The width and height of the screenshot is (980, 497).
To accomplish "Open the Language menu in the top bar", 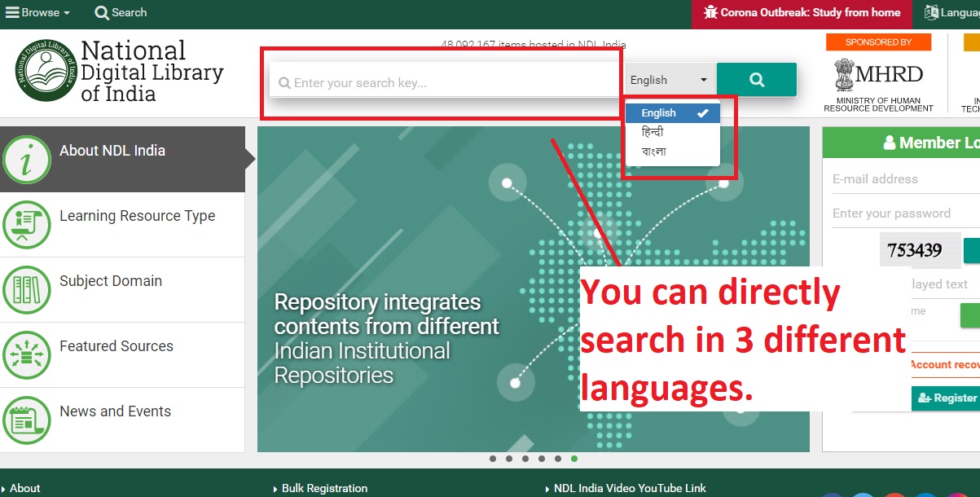I will [x=952, y=13].
